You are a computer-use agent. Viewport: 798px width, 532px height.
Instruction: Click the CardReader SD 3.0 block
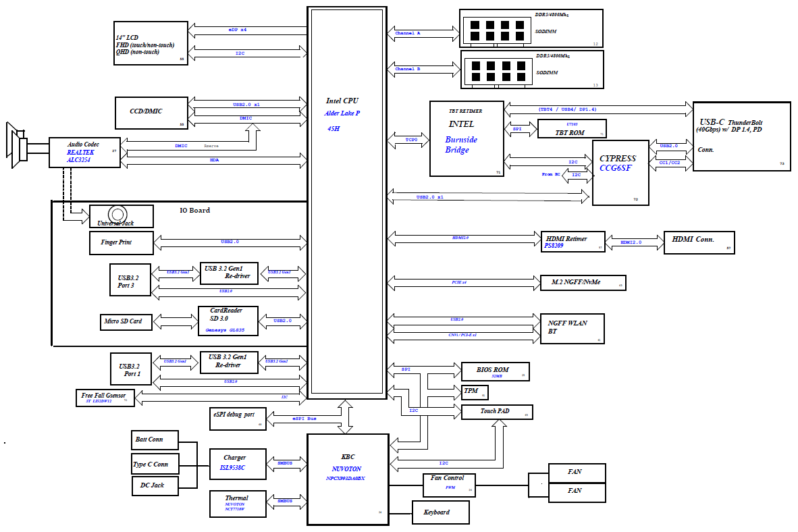(x=229, y=321)
